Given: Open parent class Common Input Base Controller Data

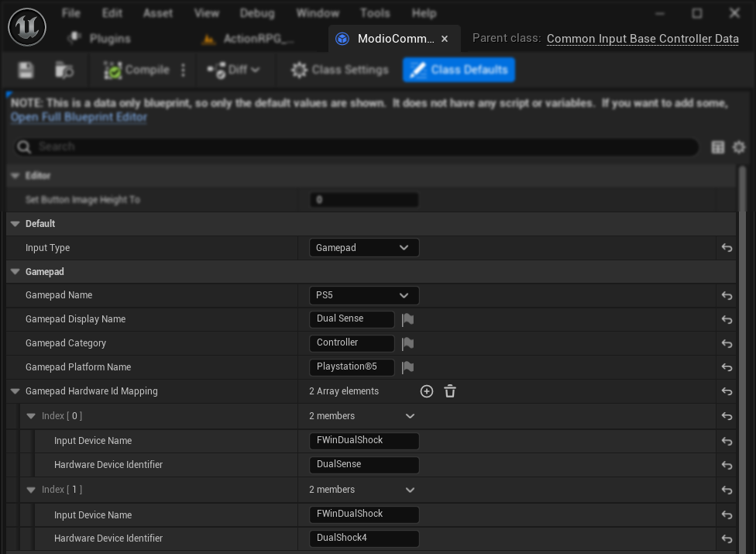Looking at the screenshot, I should click(642, 39).
